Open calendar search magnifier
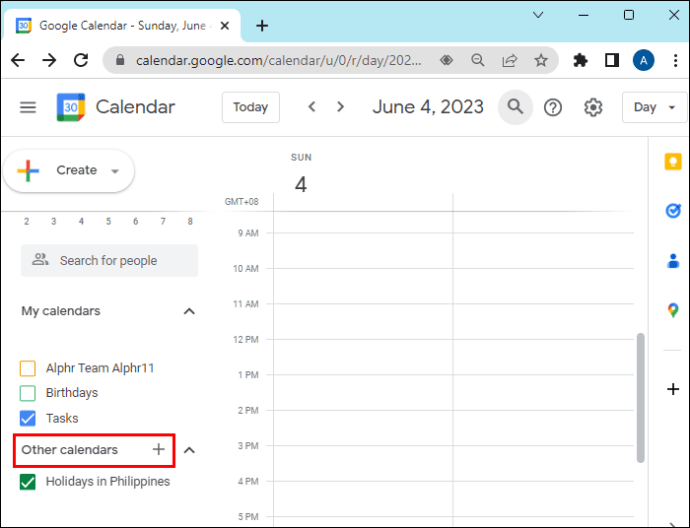This screenshot has height=528, width=690. point(515,107)
